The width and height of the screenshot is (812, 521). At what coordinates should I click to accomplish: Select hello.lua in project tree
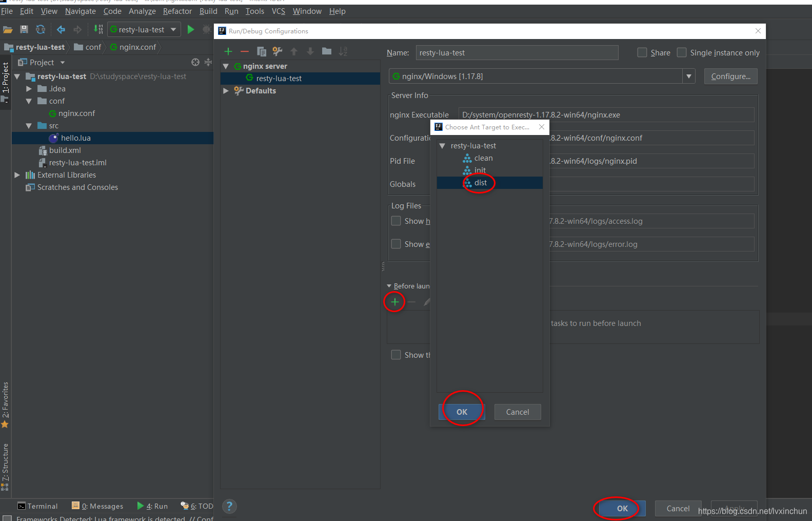point(113,138)
